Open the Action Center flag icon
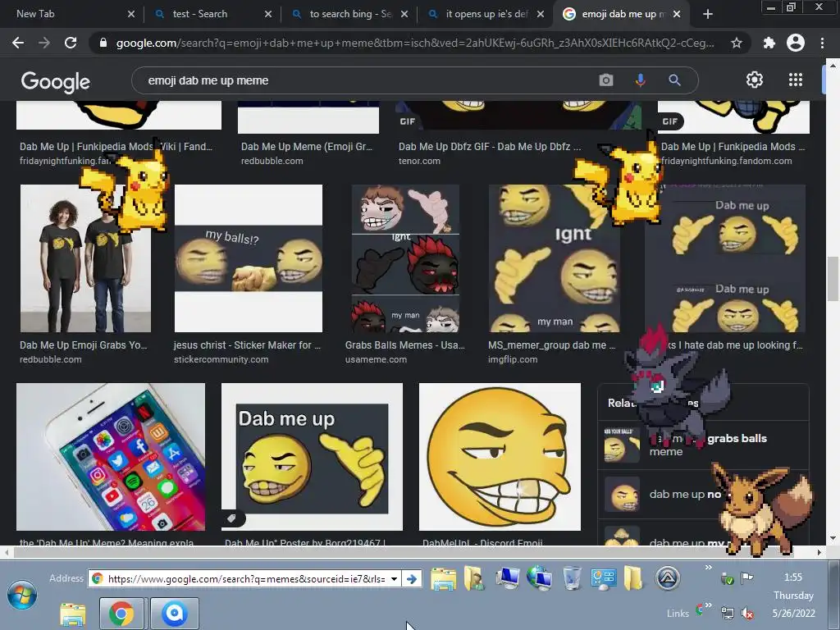 coord(746,578)
